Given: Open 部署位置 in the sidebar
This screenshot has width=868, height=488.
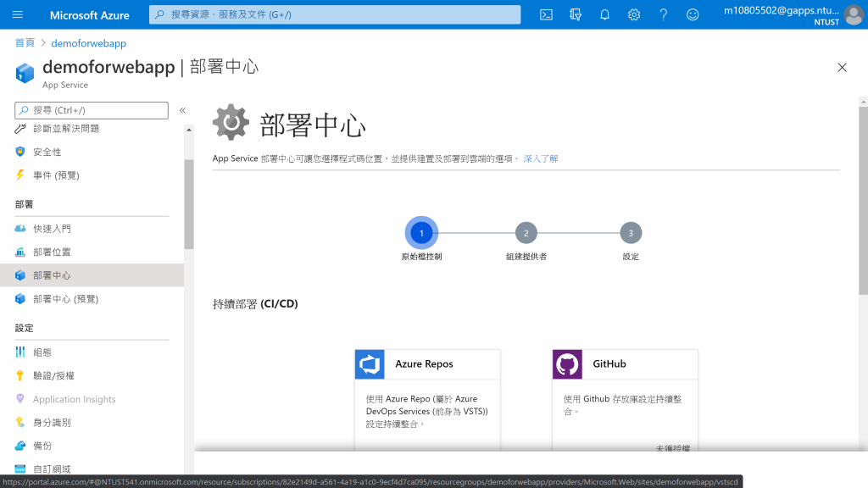Looking at the screenshot, I should pyautogui.click(x=92, y=252).
